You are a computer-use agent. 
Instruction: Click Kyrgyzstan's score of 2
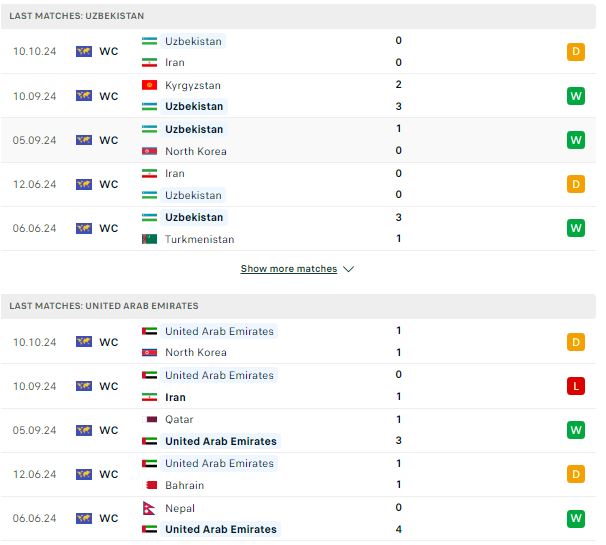pyautogui.click(x=398, y=84)
